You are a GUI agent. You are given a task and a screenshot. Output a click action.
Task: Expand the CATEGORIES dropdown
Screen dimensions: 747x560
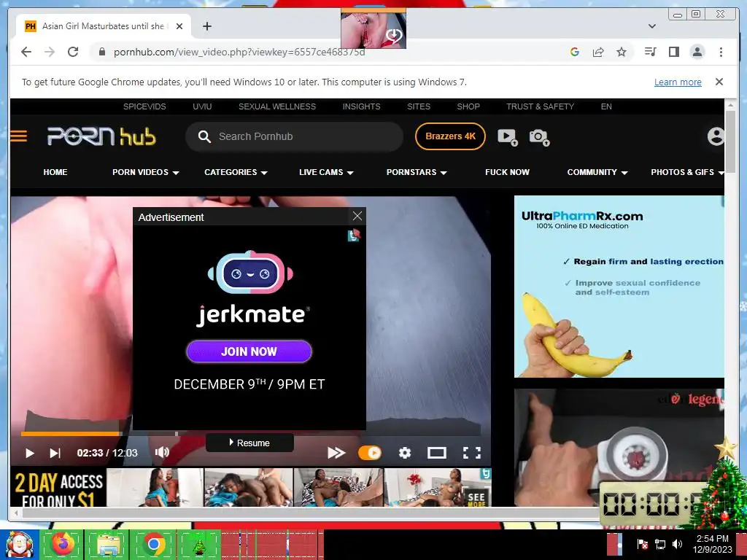(236, 172)
